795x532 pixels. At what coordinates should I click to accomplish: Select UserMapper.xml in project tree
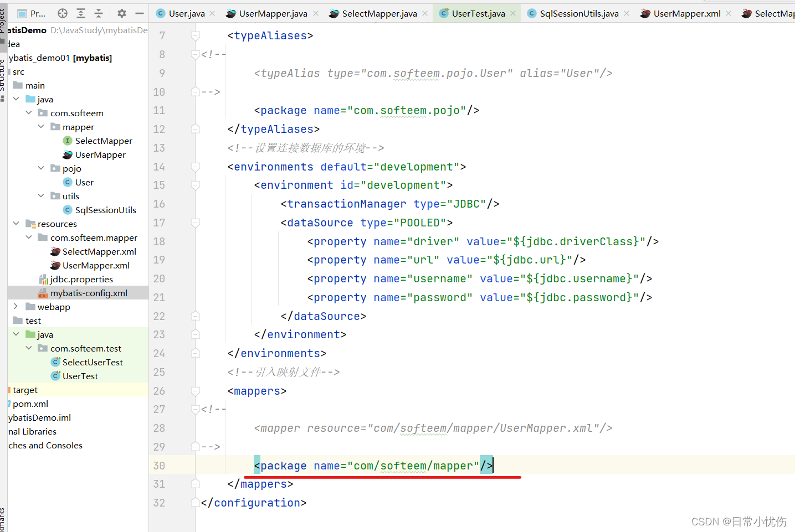pos(96,265)
